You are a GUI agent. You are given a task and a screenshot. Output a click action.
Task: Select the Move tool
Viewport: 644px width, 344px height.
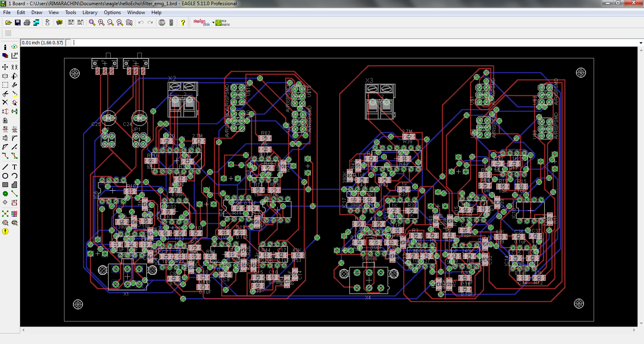5,67
